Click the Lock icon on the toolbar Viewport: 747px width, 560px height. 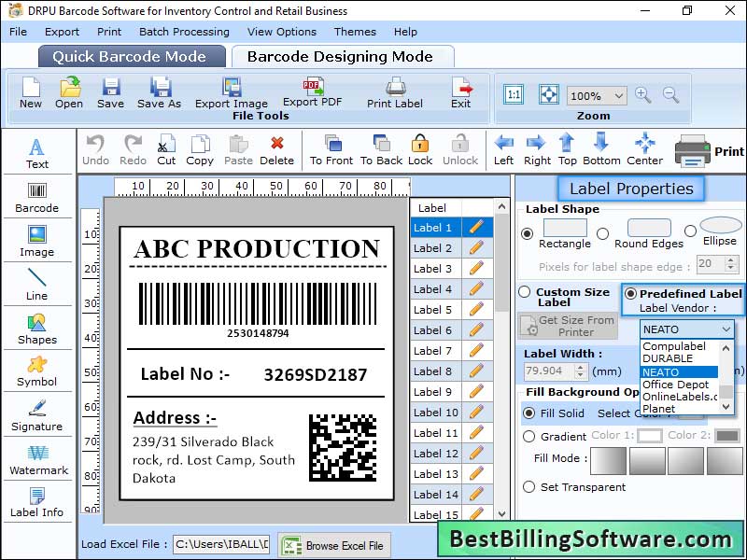point(419,149)
